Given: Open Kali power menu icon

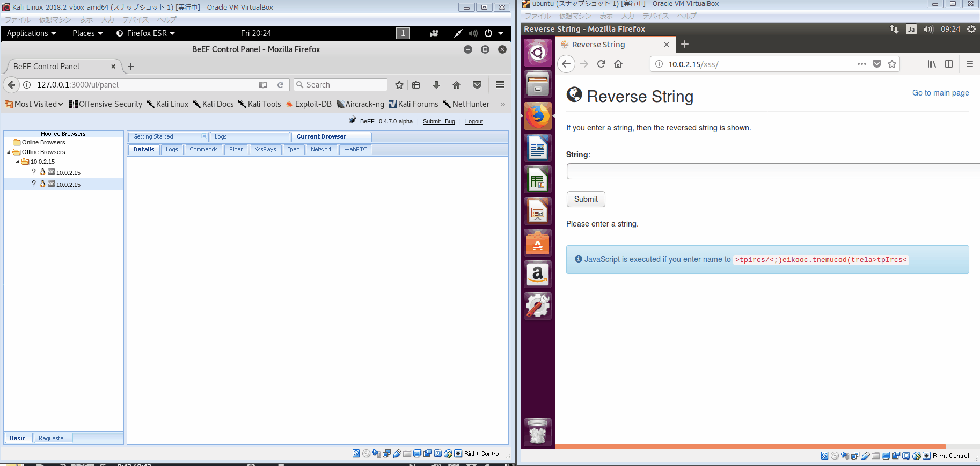Looking at the screenshot, I should 488,33.
